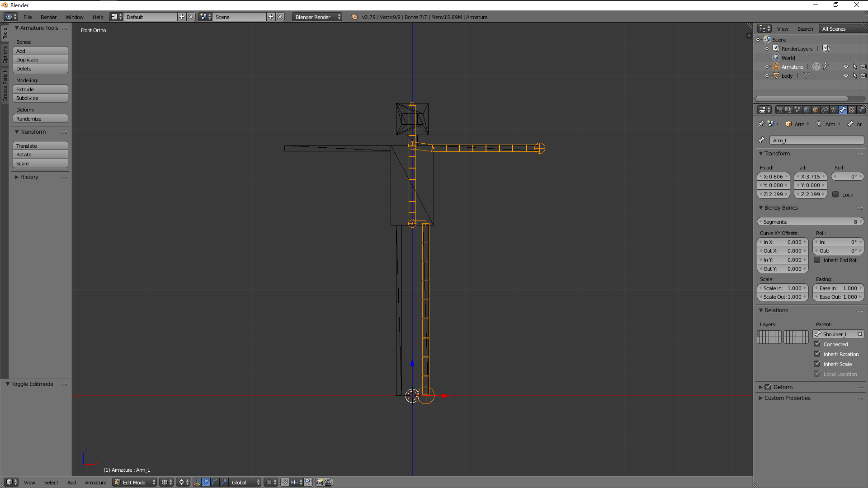This screenshot has height=488, width=868.
Task: Enable the Lock roll checkbox
Action: (x=835, y=194)
